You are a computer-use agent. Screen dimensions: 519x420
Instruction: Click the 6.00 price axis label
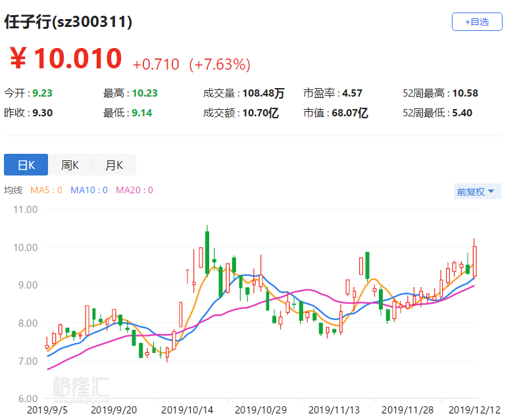click(x=28, y=399)
